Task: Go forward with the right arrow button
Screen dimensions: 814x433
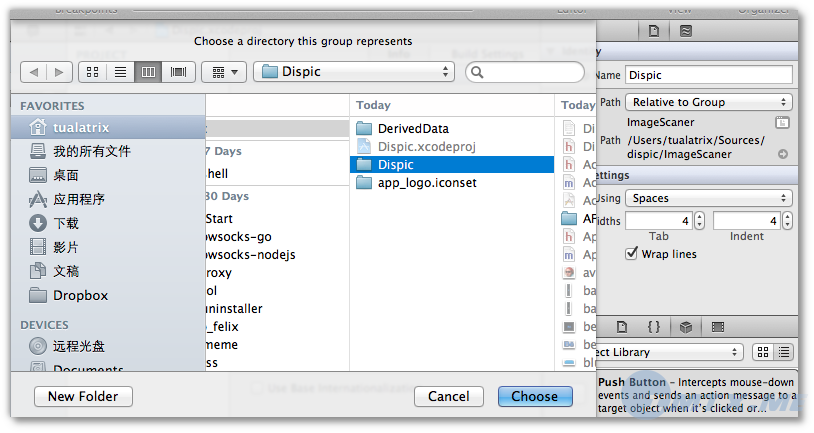Action: [59, 72]
